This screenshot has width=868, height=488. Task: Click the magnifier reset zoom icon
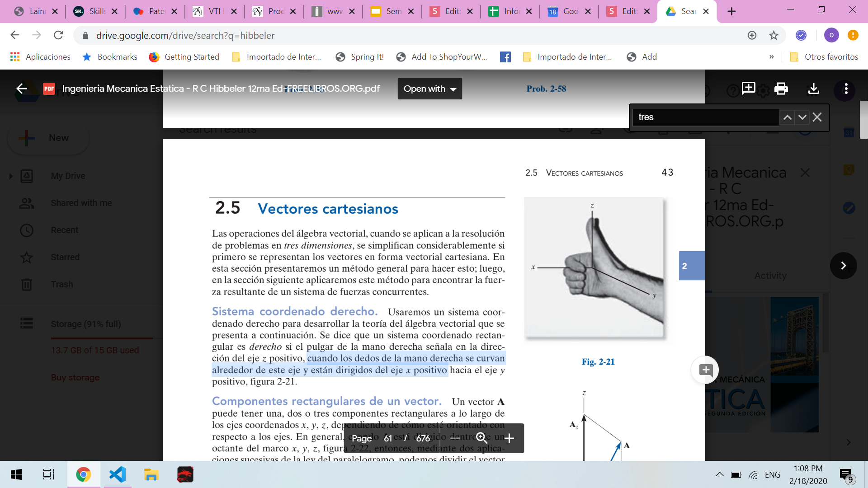pyautogui.click(x=482, y=438)
